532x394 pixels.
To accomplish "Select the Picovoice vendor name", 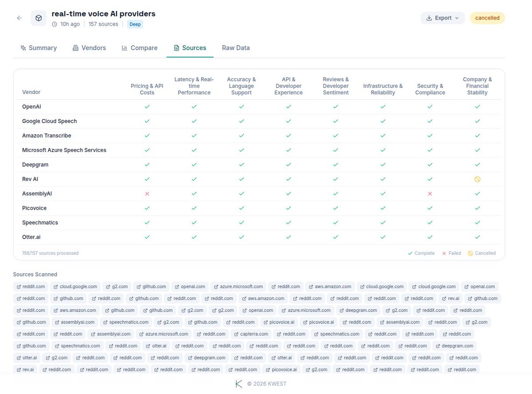I will [x=35, y=208].
